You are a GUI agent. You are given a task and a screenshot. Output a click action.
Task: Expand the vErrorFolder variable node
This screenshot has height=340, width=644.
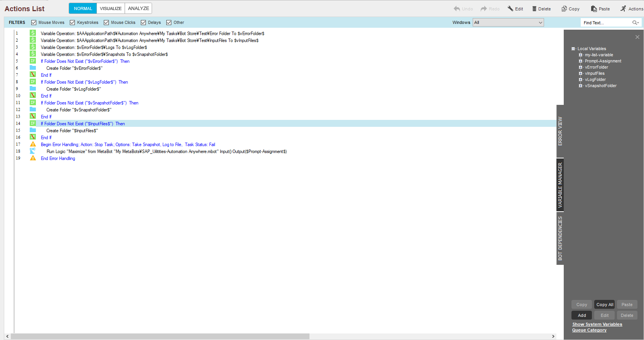click(x=580, y=67)
